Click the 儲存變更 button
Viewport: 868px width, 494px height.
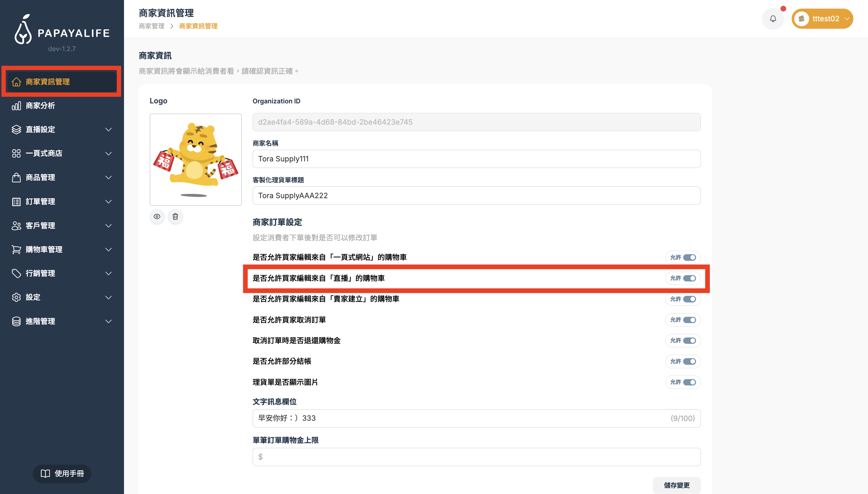click(677, 485)
